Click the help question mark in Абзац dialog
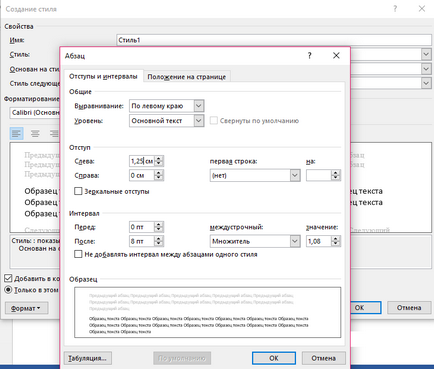Screen dimensions: 434x369 point(310,56)
